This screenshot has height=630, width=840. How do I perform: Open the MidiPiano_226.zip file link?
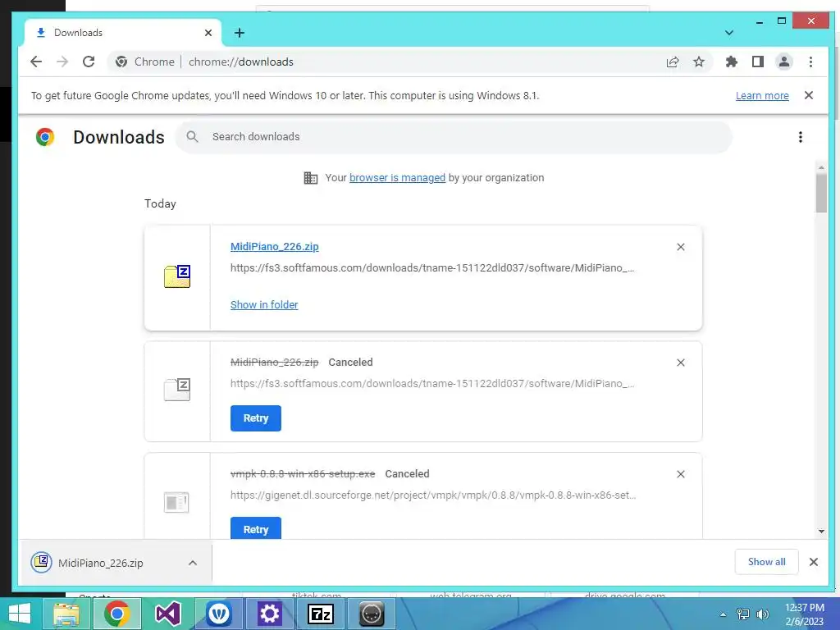click(274, 246)
